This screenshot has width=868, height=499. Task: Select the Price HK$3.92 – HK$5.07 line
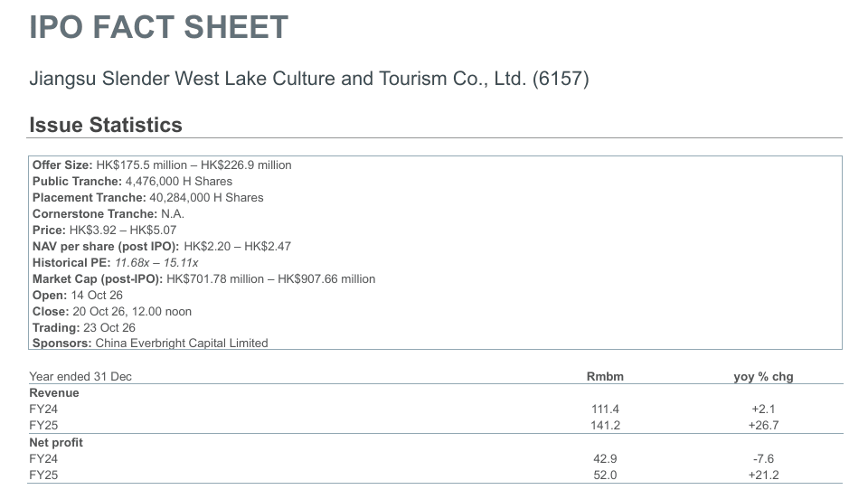click(104, 231)
